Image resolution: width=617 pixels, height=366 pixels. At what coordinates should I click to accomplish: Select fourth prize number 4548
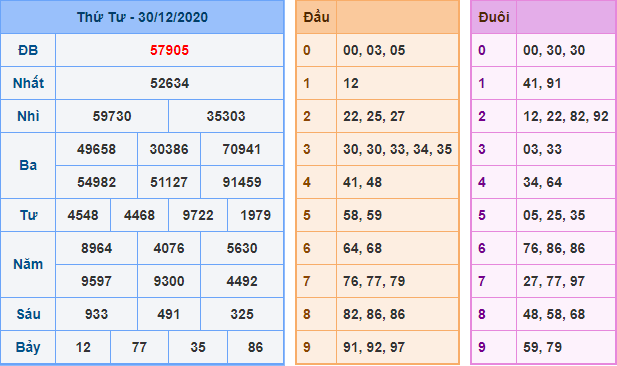[83, 216]
